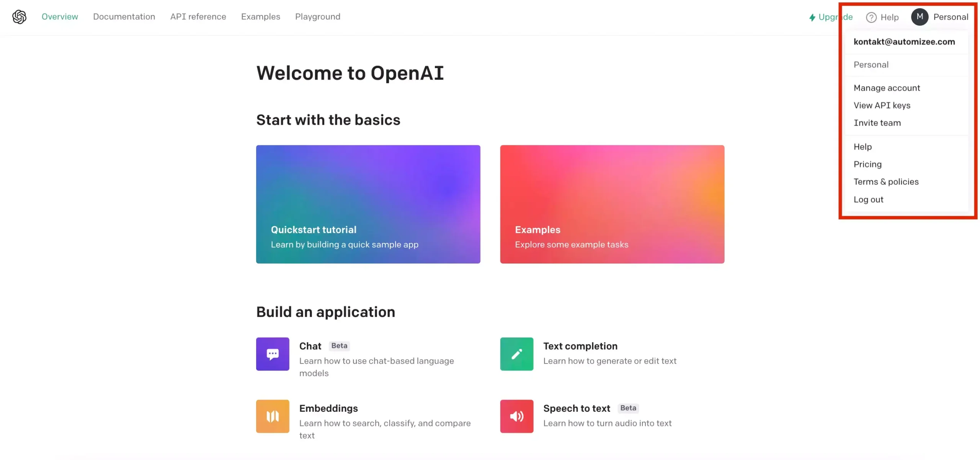Image resolution: width=980 pixels, height=460 pixels.
Task: Click the Embeddings heading link
Action: 328,408
